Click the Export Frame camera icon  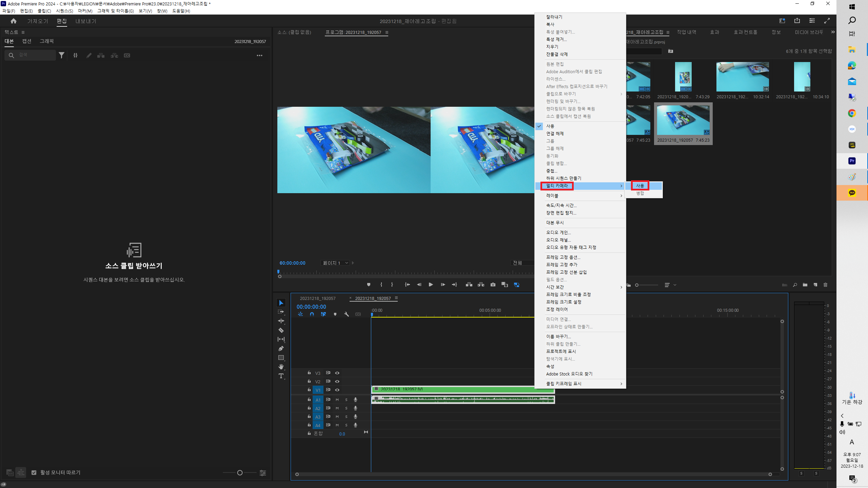[x=493, y=285]
